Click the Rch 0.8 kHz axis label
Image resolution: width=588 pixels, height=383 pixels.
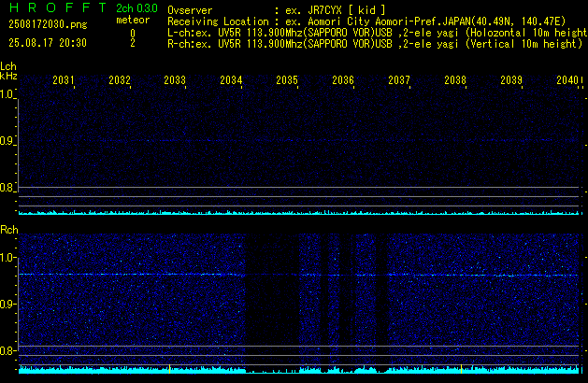point(7,351)
